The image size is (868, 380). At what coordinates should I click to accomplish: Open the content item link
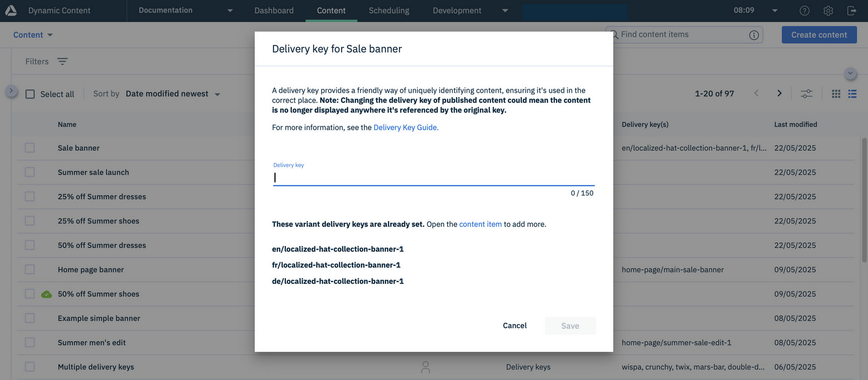click(x=480, y=224)
